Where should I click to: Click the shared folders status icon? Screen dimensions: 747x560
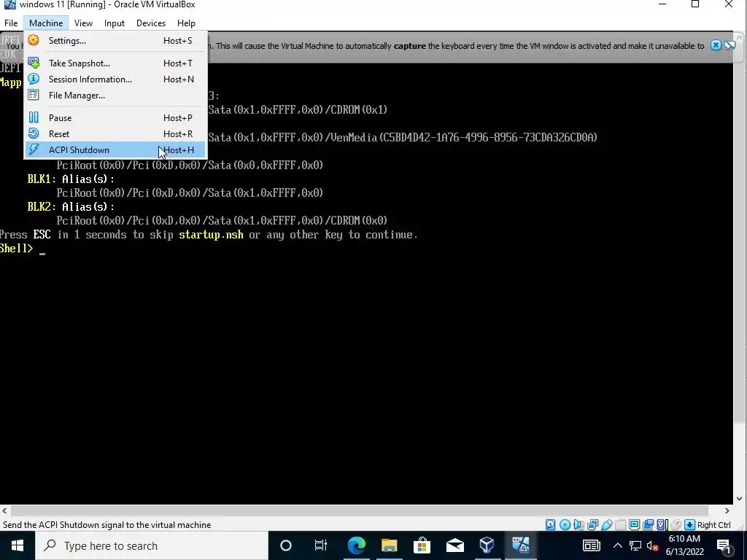[x=620, y=525]
